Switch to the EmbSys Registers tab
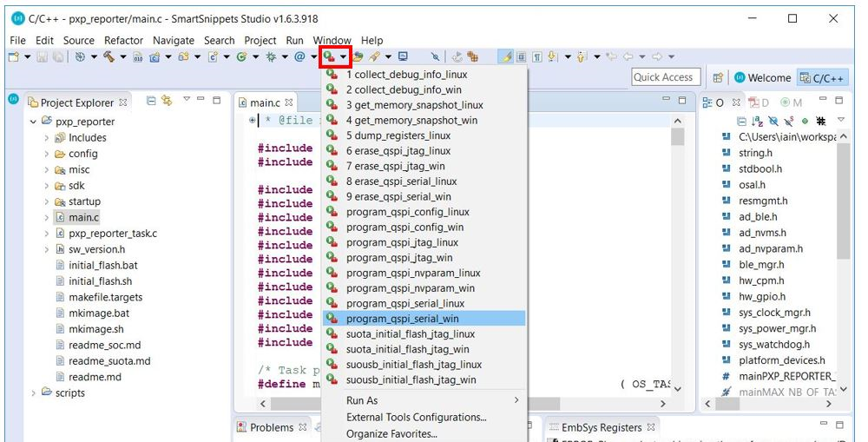868x442 pixels. [x=602, y=427]
